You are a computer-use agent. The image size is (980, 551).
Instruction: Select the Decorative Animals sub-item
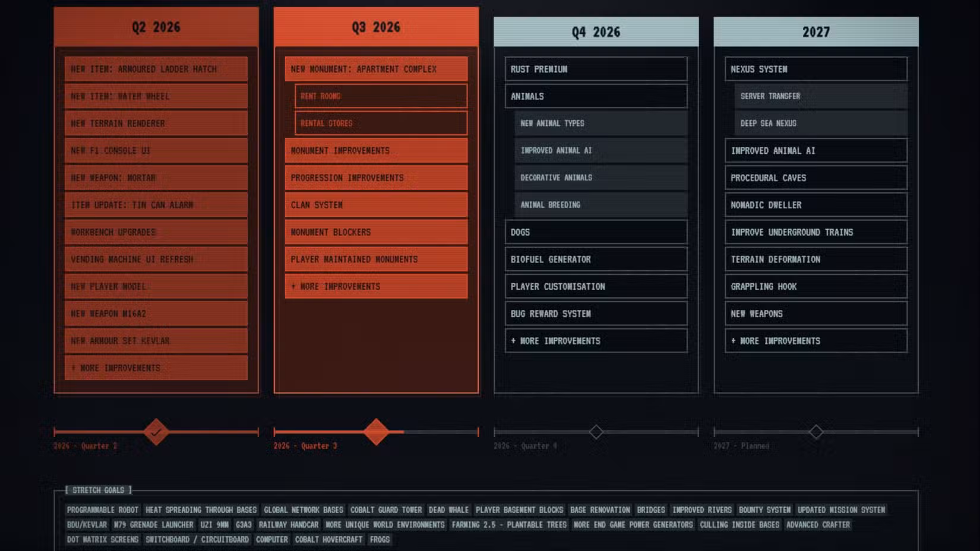[x=601, y=178]
